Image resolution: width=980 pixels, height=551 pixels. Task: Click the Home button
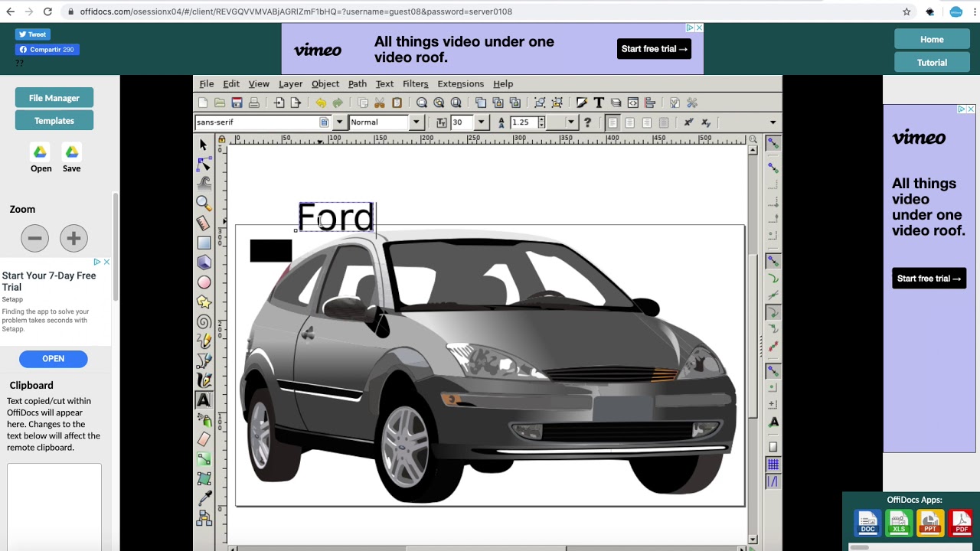(932, 39)
